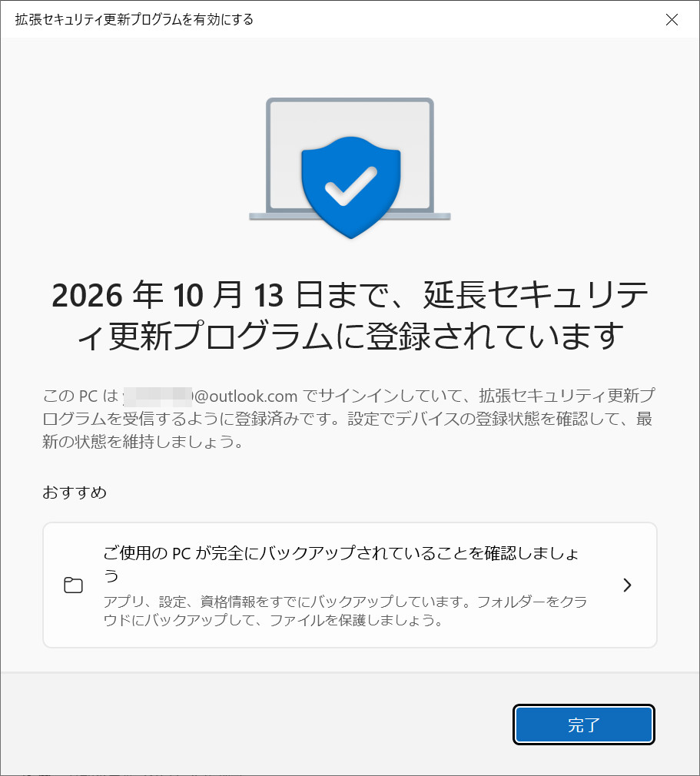
Task: Click the heading with 2026 年 10 月 13 日
Action: point(350,315)
